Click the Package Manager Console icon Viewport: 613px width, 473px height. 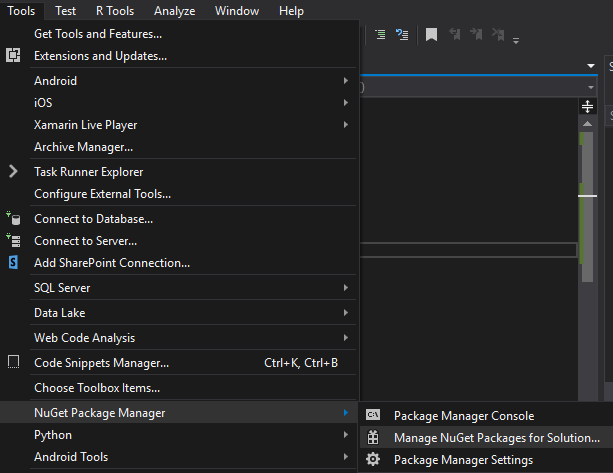tap(373, 415)
